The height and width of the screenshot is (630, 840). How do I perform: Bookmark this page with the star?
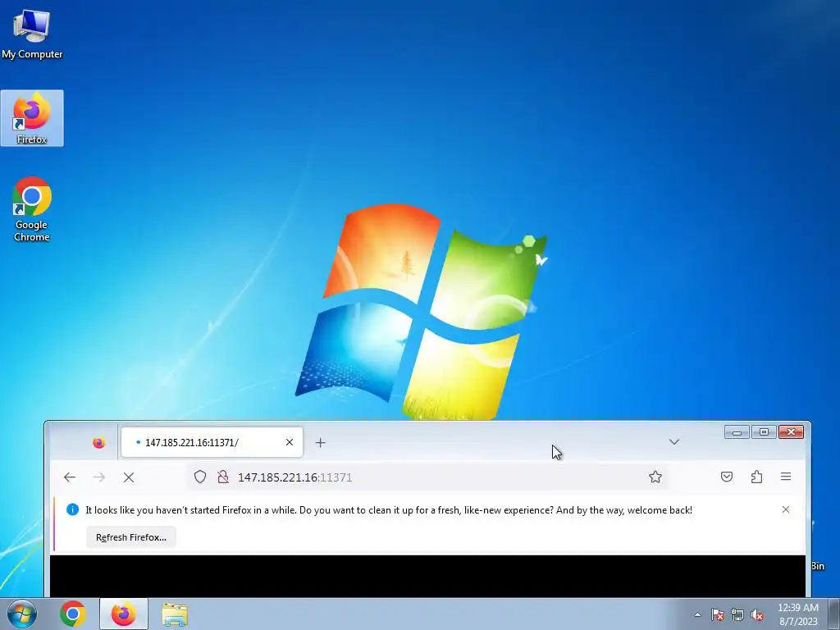(655, 477)
